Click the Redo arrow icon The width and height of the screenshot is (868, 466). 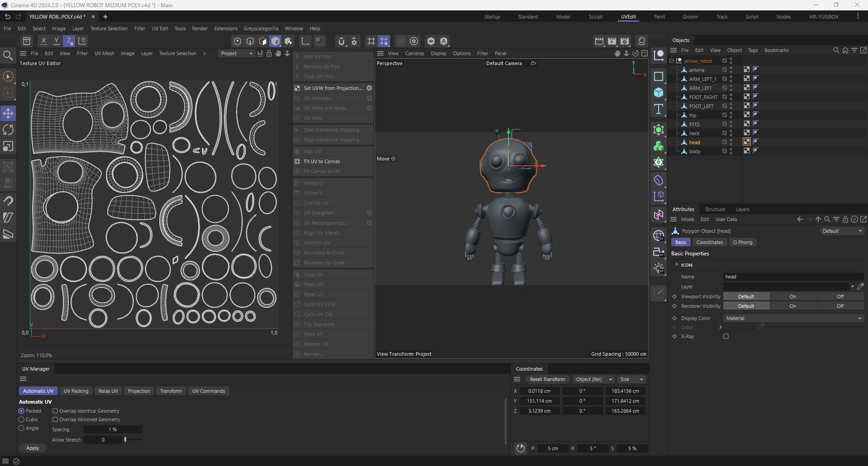coord(19,16)
